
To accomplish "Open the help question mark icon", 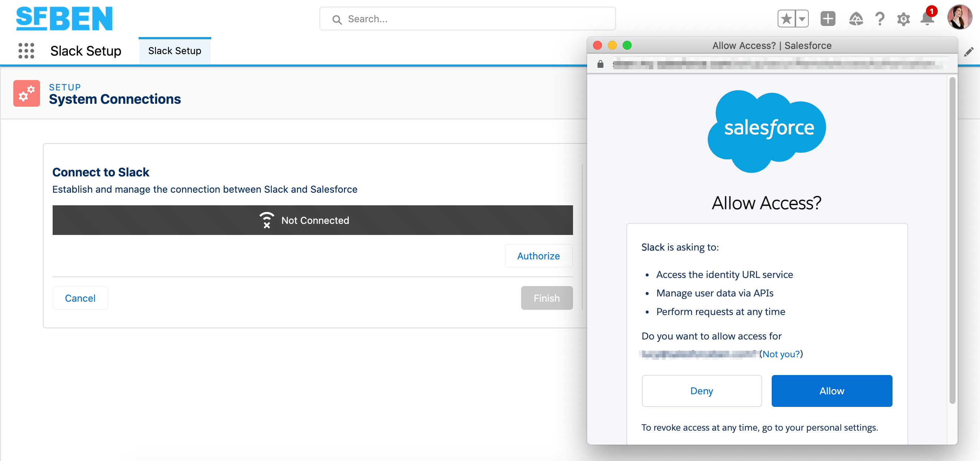I will pos(880,19).
